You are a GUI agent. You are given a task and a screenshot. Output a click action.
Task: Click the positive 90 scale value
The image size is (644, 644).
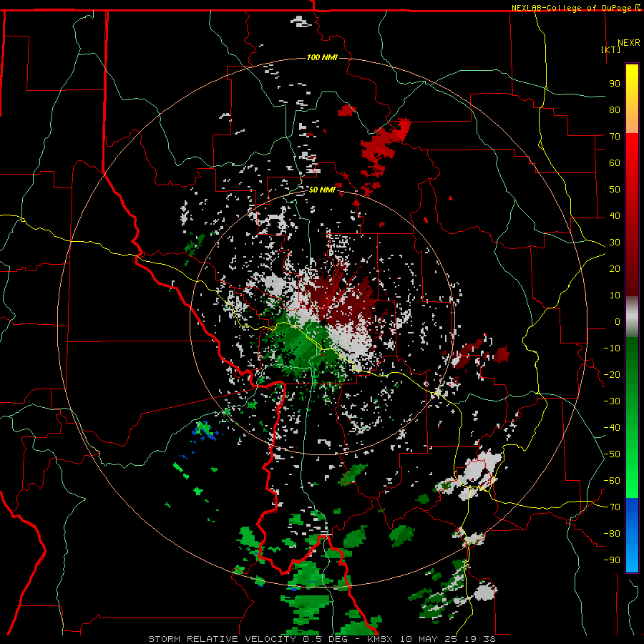615,84
